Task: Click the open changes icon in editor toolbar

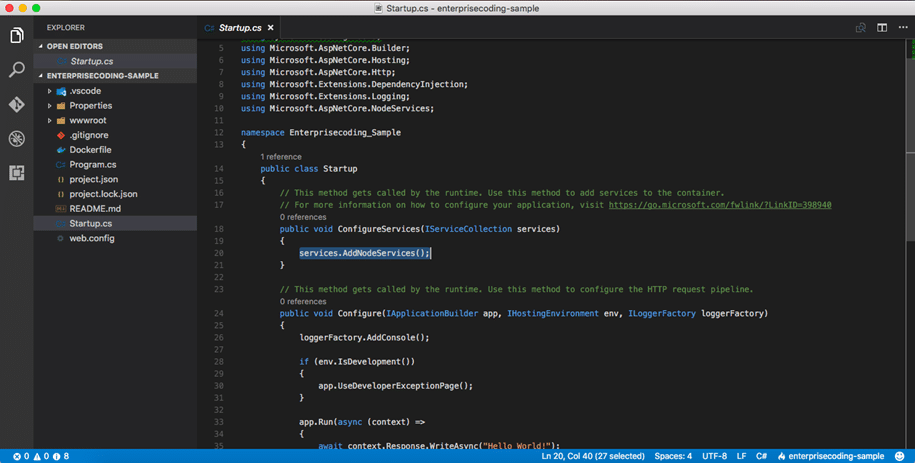Action: pyautogui.click(x=861, y=27)
